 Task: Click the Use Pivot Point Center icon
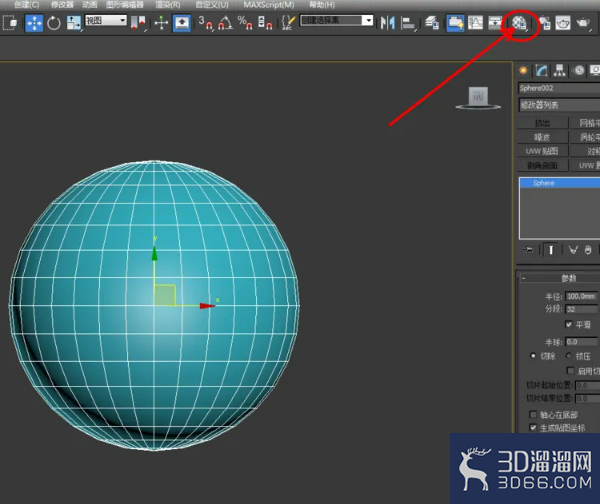pos(138,23)
